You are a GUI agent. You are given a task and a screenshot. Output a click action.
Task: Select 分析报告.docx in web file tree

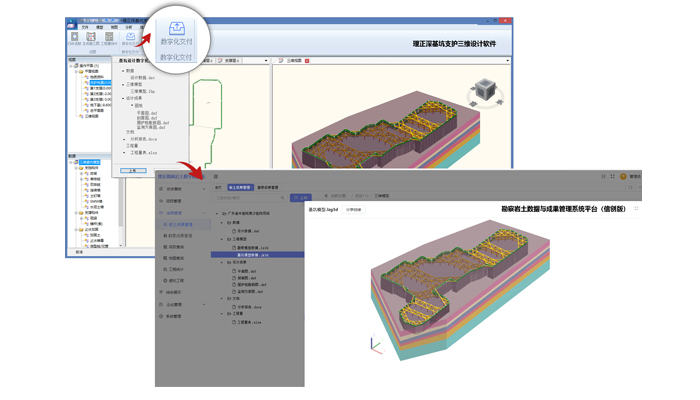[247, 307]
